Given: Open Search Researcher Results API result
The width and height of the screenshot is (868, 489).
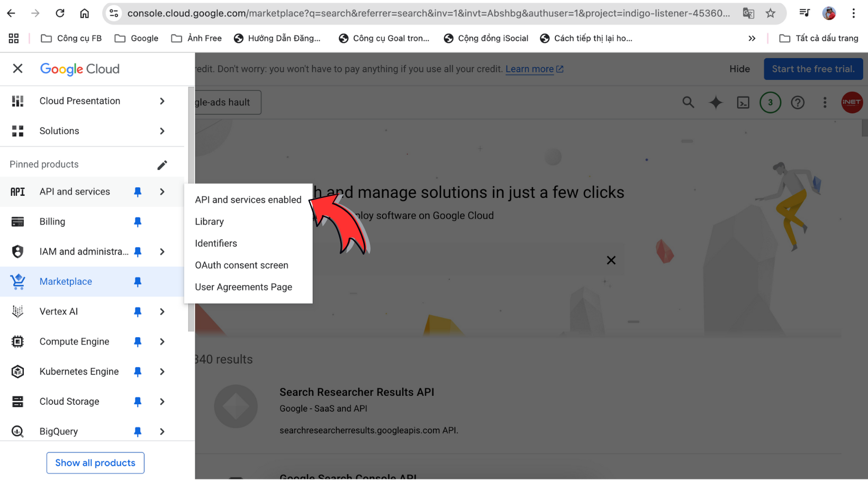Looking at the screenshot, I should point(357,392).
